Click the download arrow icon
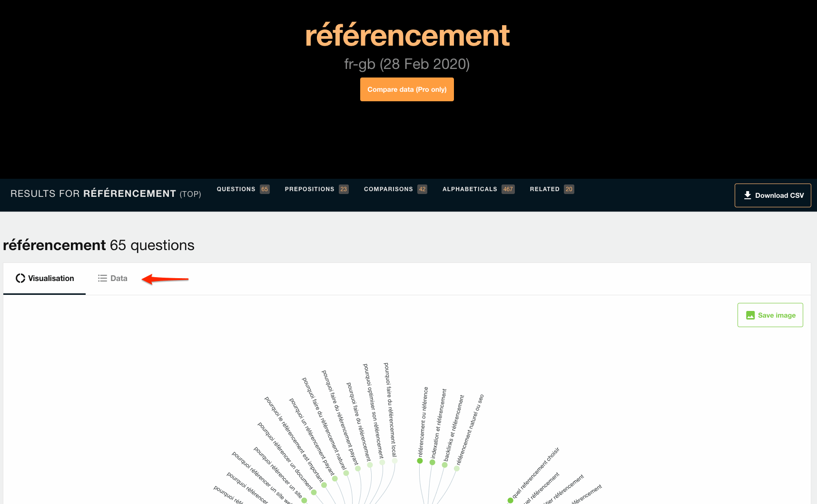The height and width of the screenshot is (504, 817). (748, 195)
